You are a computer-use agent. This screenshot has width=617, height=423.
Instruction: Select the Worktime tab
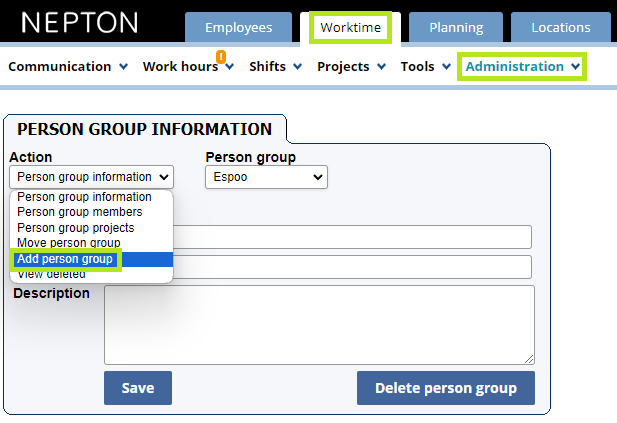(350, 27)
